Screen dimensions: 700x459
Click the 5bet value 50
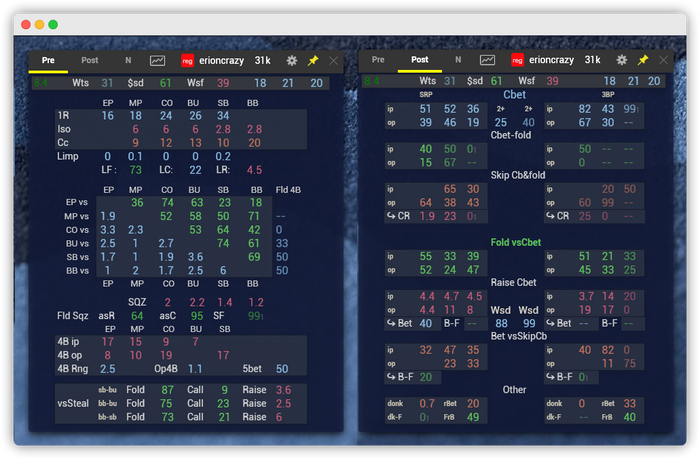(x=282, y=369)
